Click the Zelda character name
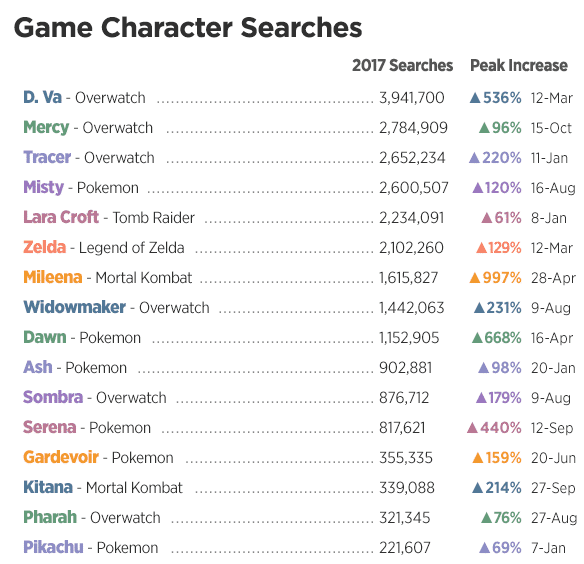This screenshot has height=564, width=584. [45, 247]
